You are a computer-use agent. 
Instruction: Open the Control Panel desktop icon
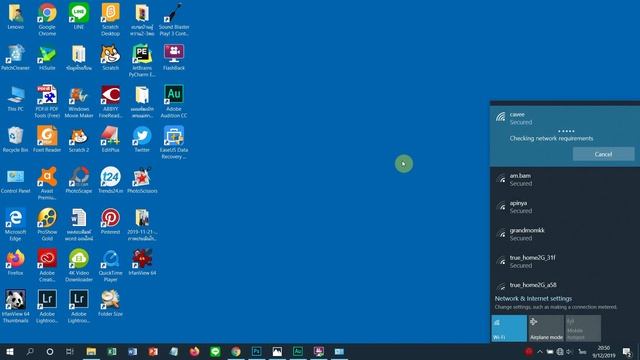(16, 180)
